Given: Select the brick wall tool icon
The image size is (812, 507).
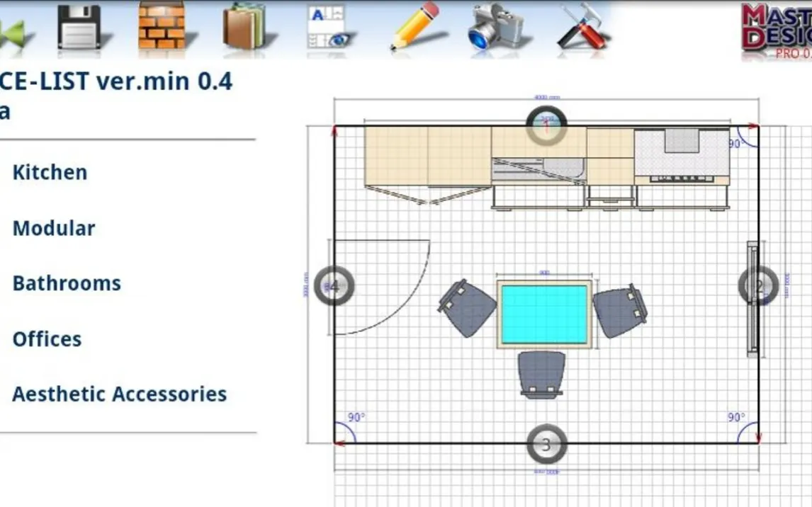Looking at the screenshot, I should (x=162, y=26).
